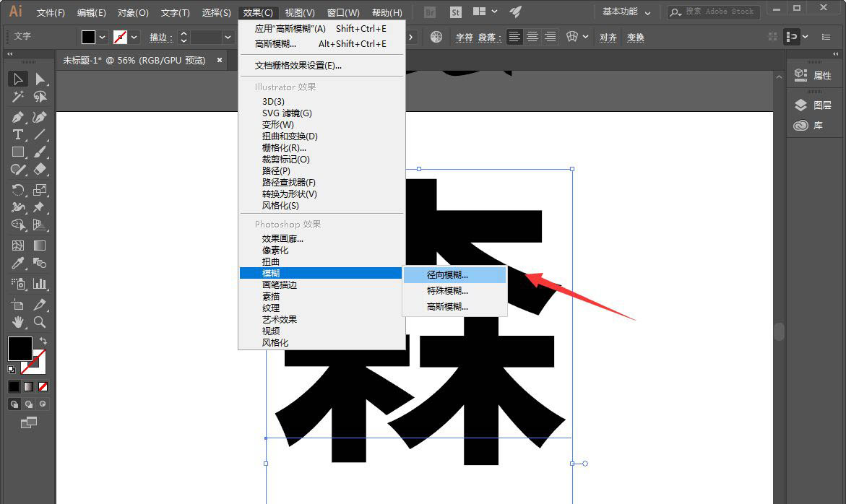
Task: Align paragraph text right
Action: tap(551, 37)
